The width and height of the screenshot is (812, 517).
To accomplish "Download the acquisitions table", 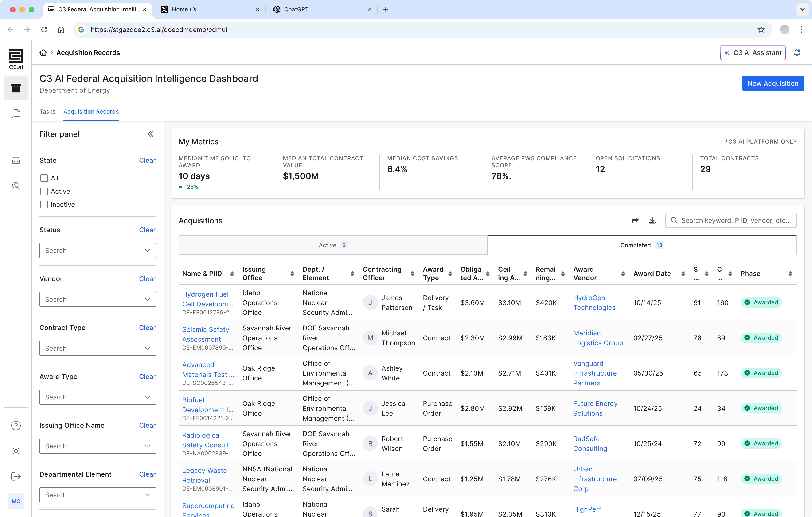I will pos(652,220).
